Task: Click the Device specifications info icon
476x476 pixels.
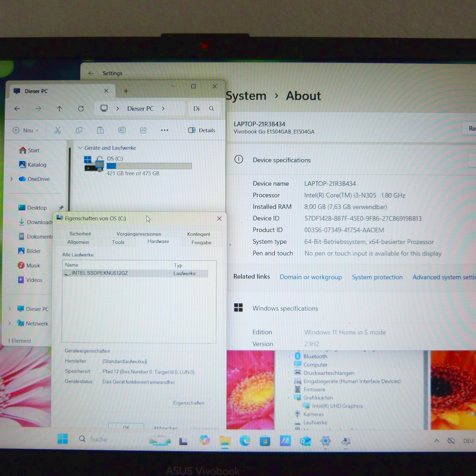Action: tap(239, 159)
